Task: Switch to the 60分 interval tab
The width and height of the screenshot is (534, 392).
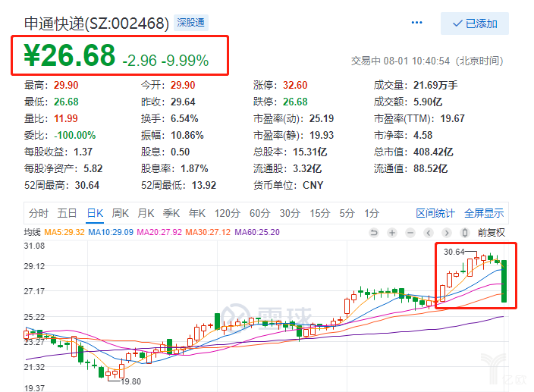Action: 260,213
